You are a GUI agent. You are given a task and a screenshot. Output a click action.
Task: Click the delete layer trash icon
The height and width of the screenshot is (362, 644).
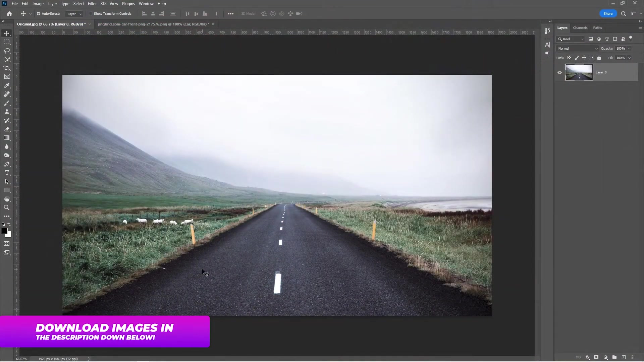(632, 357)
